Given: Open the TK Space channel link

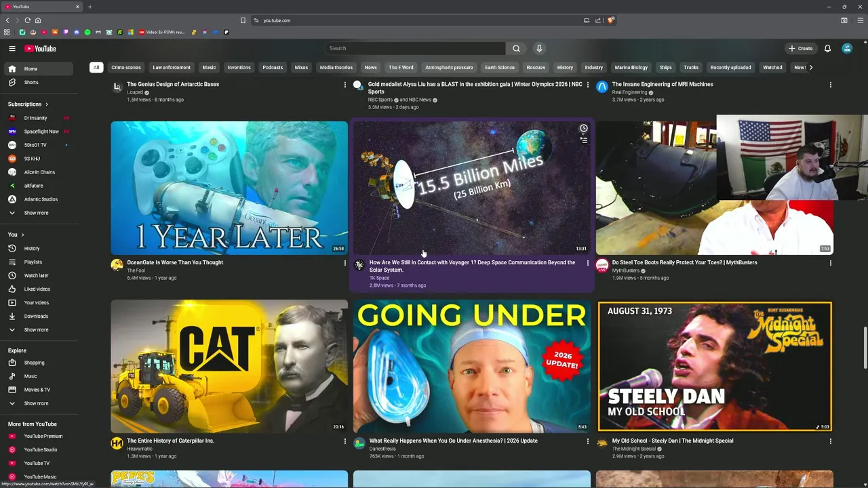Looking at the screenshot, I should coord(379,278).
